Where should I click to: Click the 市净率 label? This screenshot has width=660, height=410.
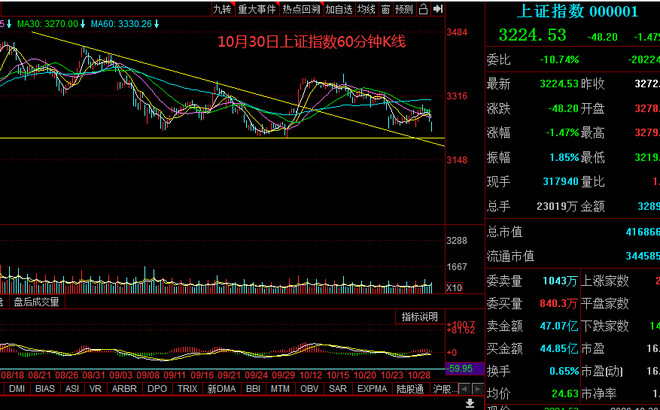click(x=599, y=394)
